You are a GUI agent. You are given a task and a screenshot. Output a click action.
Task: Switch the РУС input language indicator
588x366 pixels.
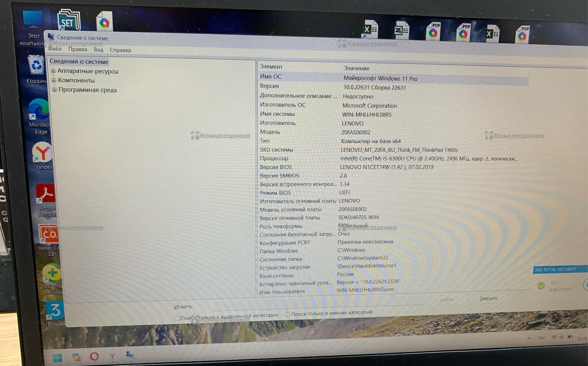(542, 338)
